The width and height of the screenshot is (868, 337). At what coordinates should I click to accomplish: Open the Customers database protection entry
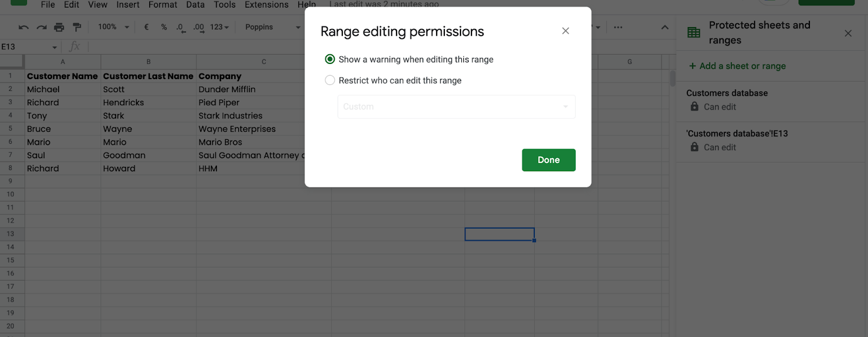pos(770,101)
